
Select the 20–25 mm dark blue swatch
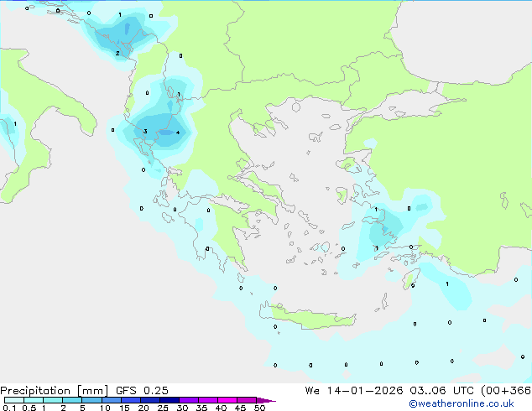(x=150, y=400)
